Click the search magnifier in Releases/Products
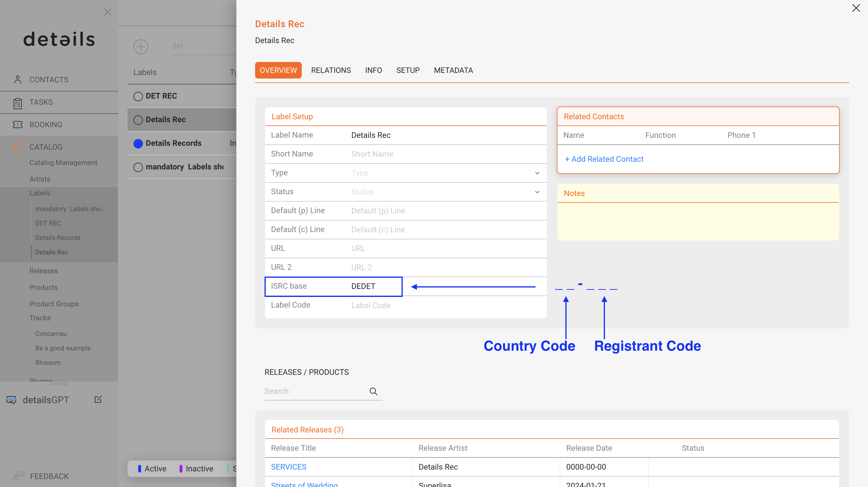The width and height of the screenshot is (868, 487). coord(373,391)
